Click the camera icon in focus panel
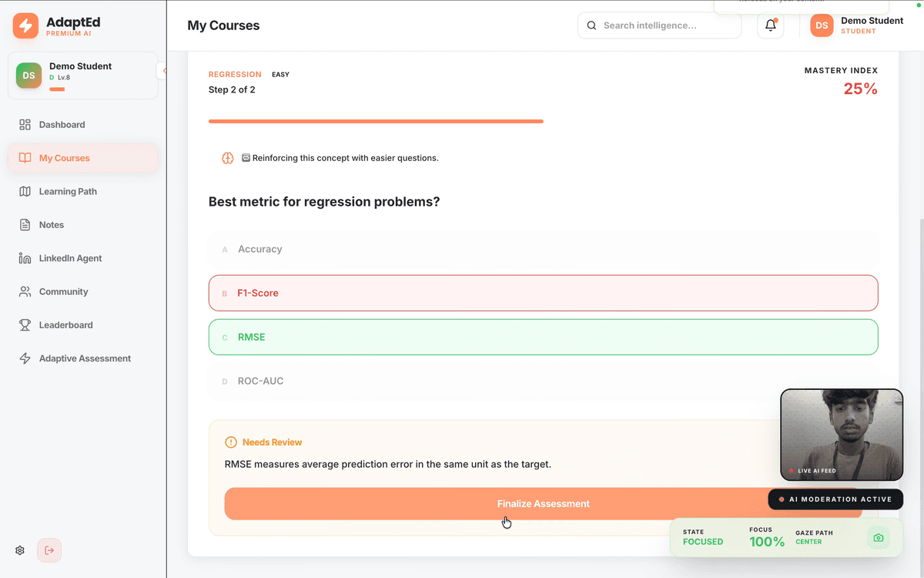The height and width of the screenshot is (578, 924). pos(879,538)
